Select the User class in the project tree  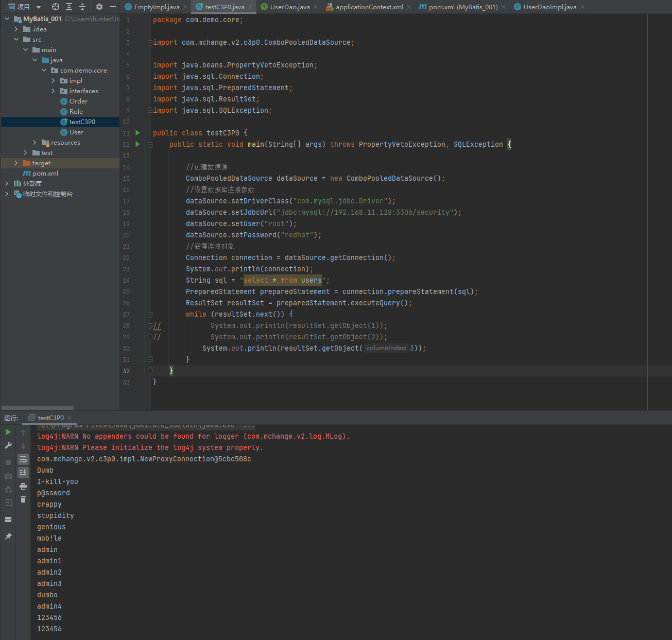coord(76,132)
